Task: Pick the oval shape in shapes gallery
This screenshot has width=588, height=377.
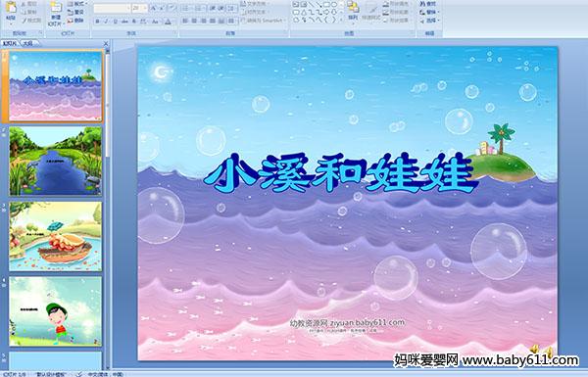Action: 335,5
